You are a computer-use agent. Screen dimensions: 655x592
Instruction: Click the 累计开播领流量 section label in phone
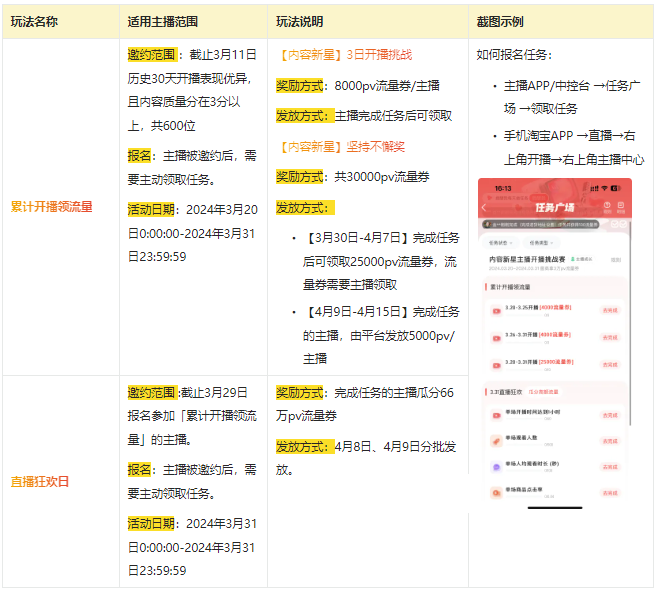coord(510,287)
